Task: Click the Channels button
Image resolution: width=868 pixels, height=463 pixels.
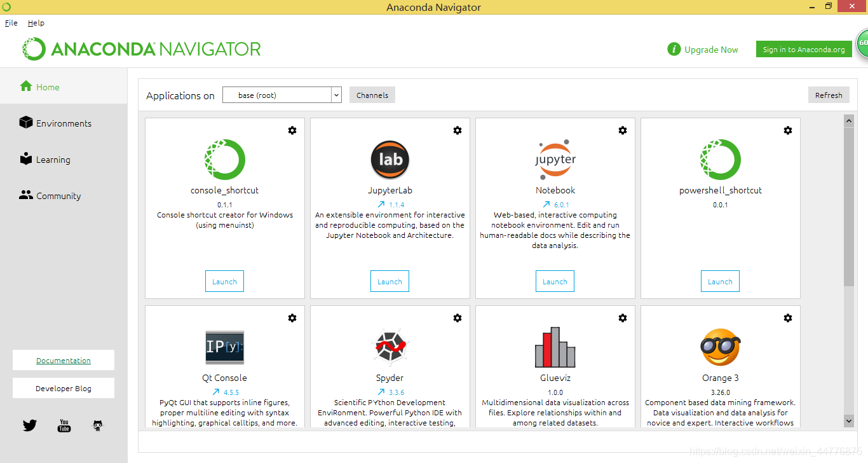Action: [372, 95]
